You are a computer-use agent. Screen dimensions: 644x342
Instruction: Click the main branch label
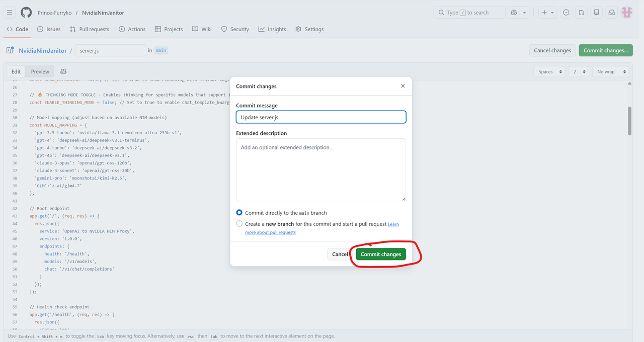[x=161, y=50]
